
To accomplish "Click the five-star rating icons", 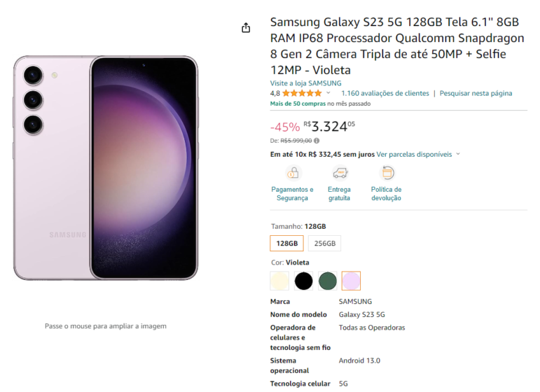I will pos(302,93).
